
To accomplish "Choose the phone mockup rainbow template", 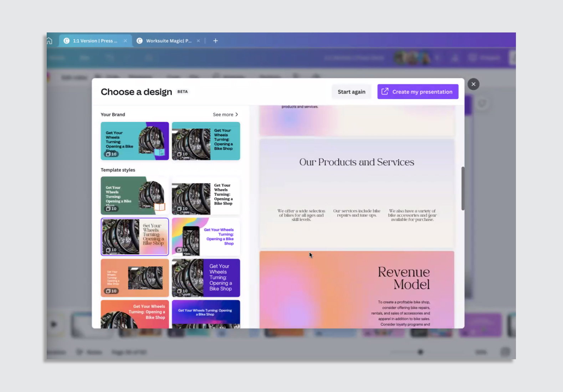I will coord(206,237).
